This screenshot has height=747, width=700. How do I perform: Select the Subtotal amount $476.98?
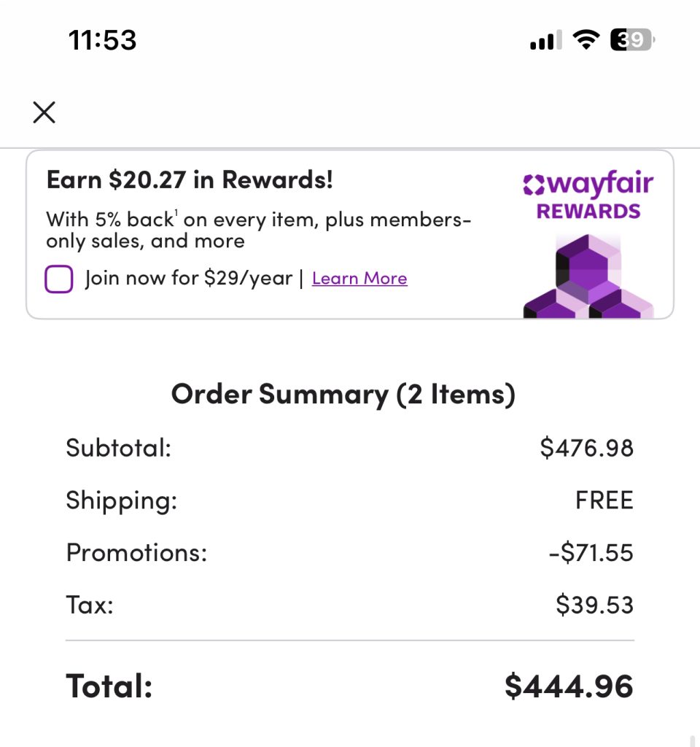click(587, 447)
